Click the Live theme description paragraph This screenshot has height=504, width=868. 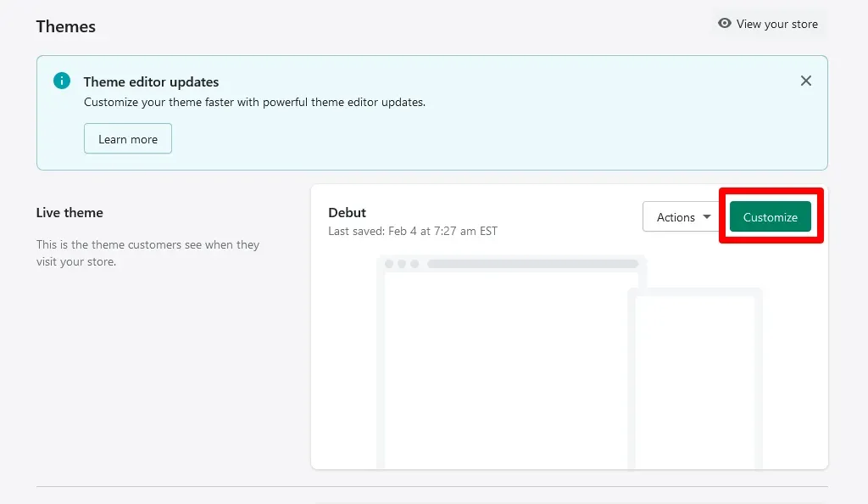pos(147,253)
